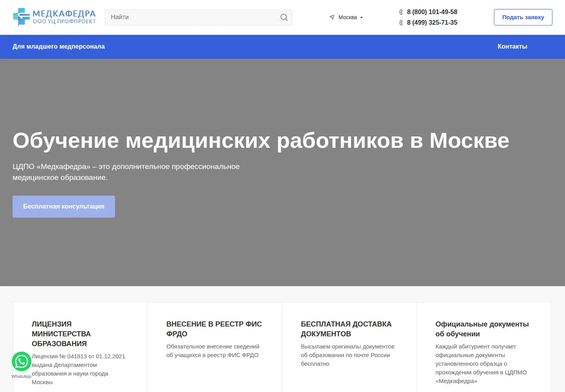Expand the Москва city dropdown
The width and height of the screenshot is (565, 392).
[x=350, y=17]
